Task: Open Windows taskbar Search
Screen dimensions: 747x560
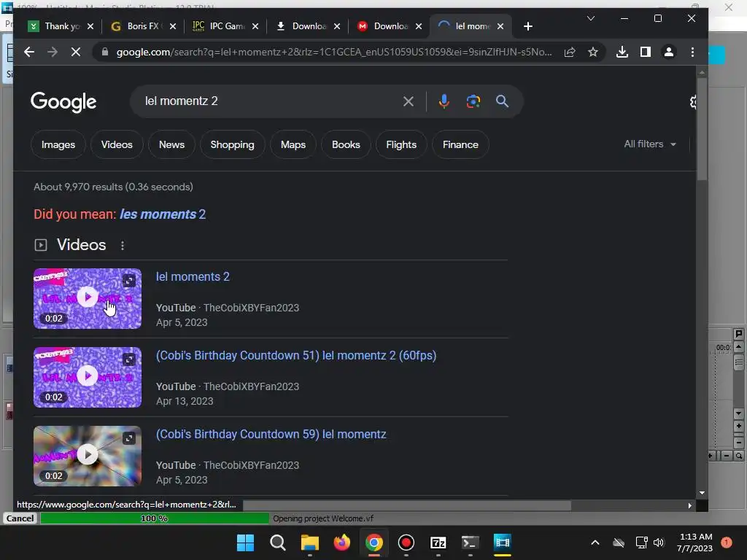Action: click(x=278, y=542)
